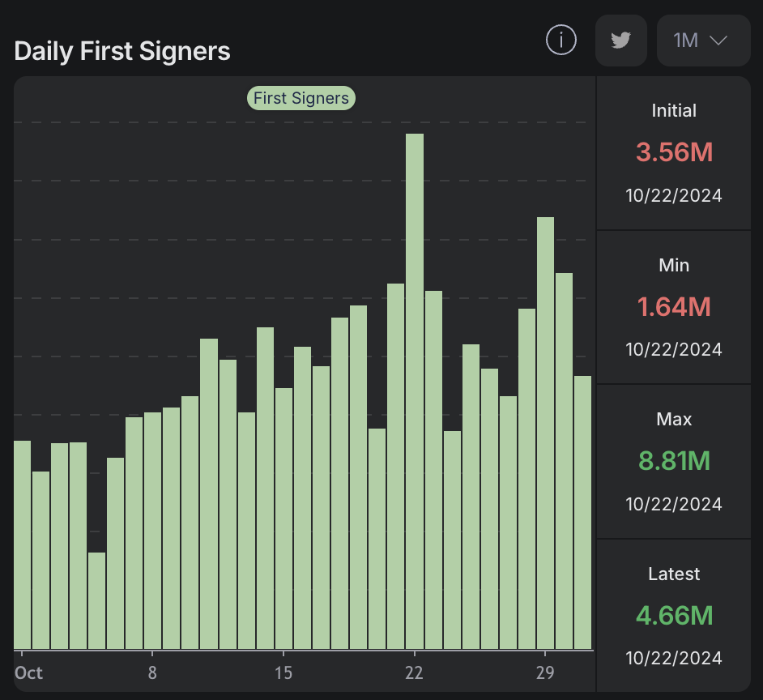Select the bar right after October 22

pos(433,470)
